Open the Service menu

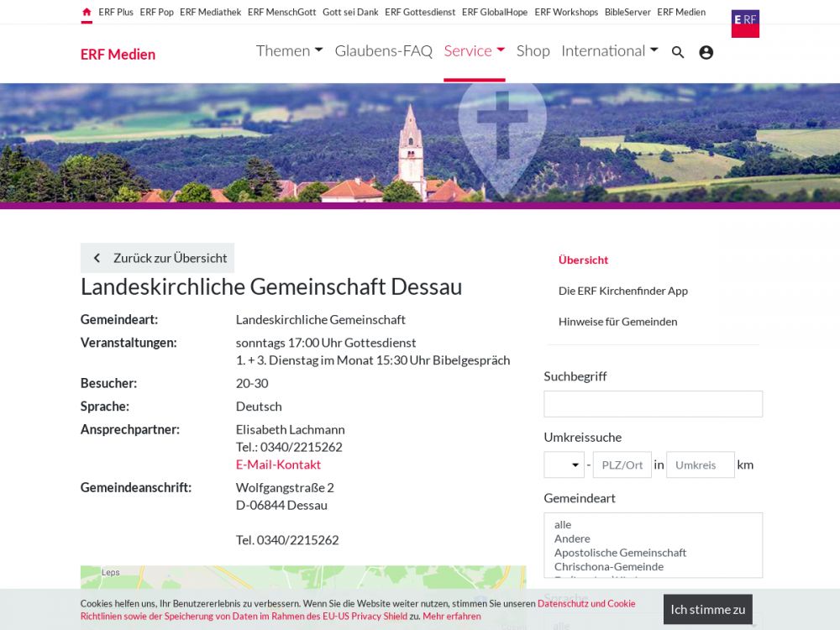474,51
